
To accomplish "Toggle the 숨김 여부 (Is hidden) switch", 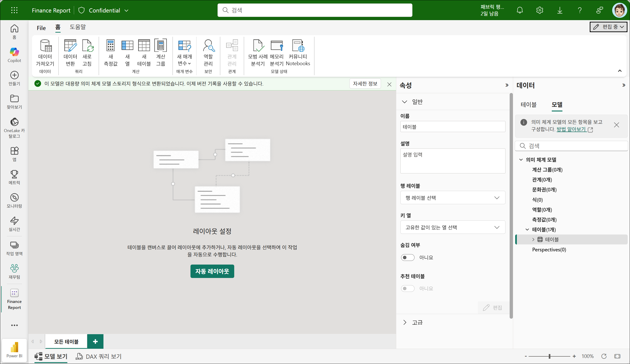I will tap(408, 257).
